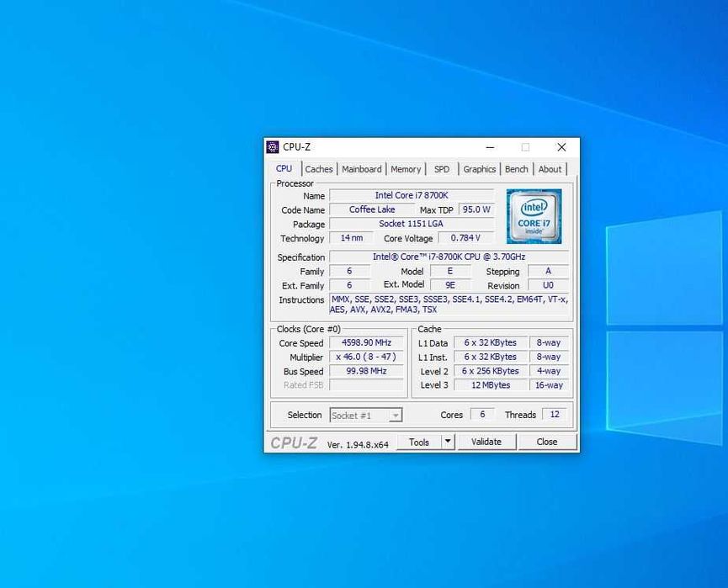This screenshot has height=588, width=728.
Task: Click the 4-way Level 2 associativity value
Action: point(549,371)
